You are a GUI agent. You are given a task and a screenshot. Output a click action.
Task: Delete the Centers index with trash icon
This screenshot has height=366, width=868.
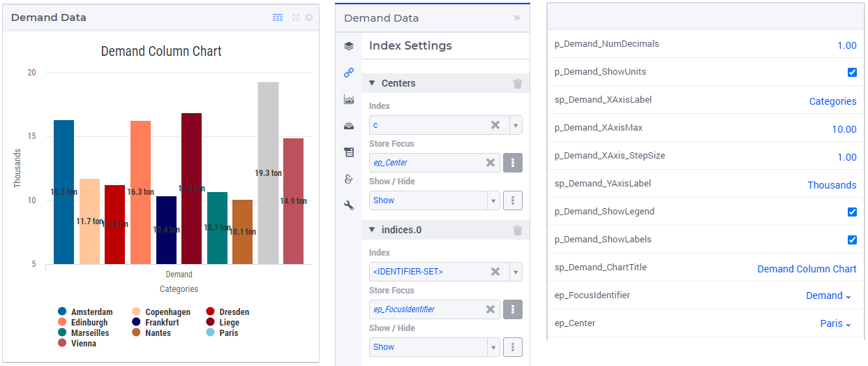pos(518,83)
